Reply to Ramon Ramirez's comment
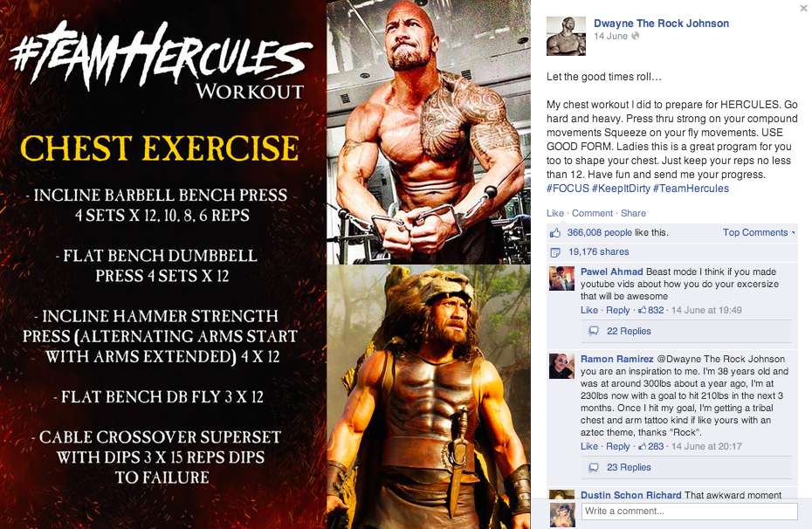 [x=618, y=446]
